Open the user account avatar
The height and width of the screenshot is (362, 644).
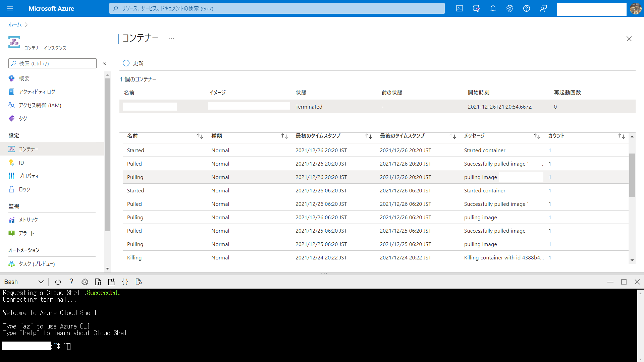click(636, 8)
